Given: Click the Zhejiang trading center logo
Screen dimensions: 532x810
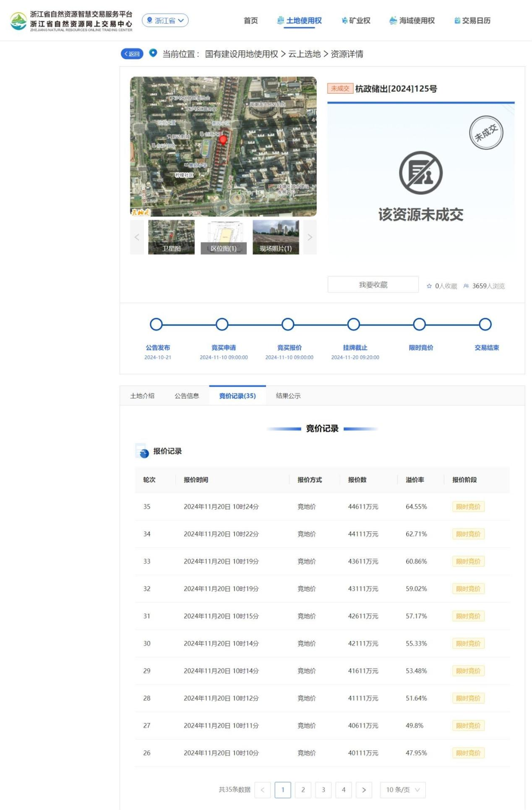Looking at the screenshot, I should [18, 21].
